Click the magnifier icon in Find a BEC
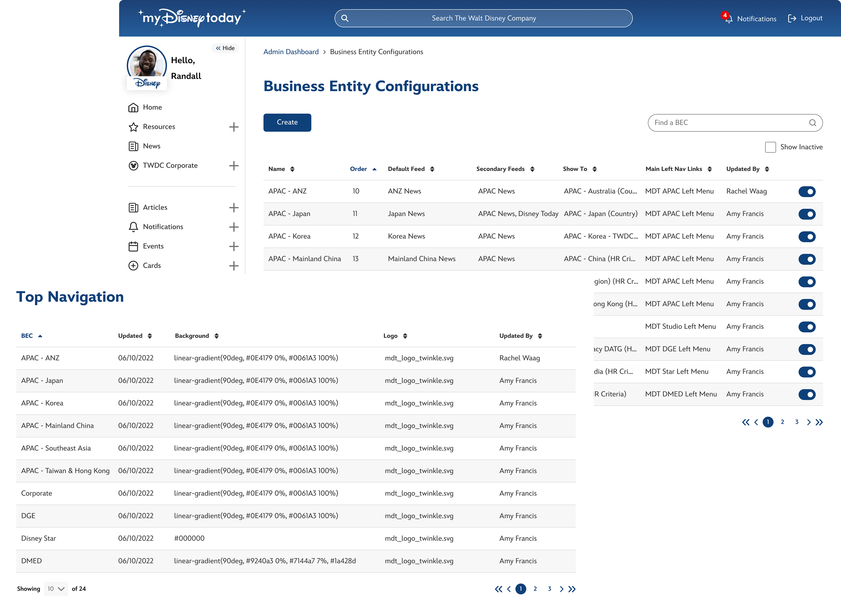The image size is (841, 616). pyautogui.click(x=812, y=123)
